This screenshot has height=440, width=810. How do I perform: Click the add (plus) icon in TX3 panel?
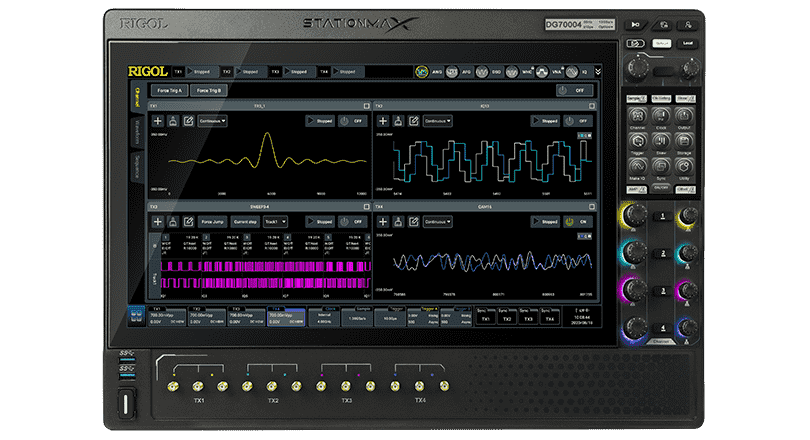pos(157,222)
